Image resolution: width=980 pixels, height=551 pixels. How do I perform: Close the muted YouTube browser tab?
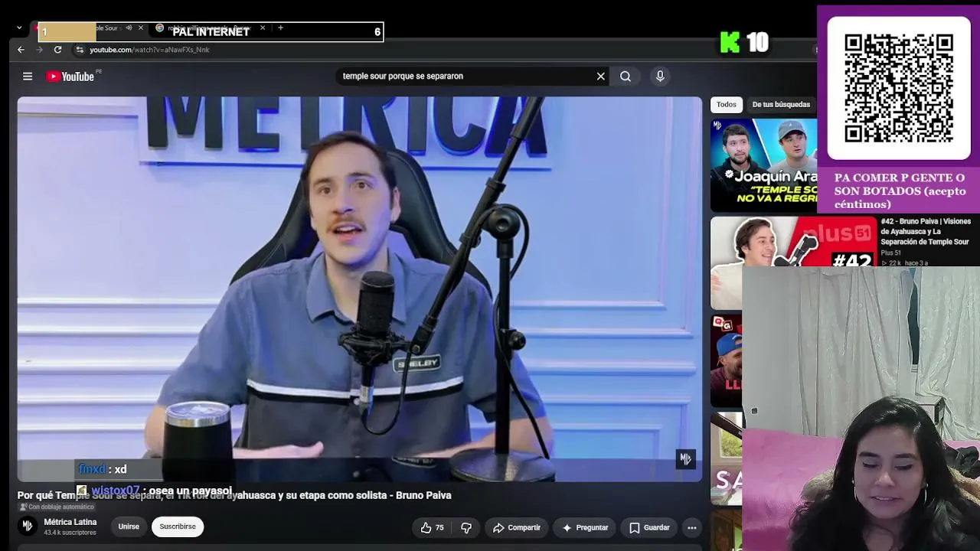tap(141, 28)
